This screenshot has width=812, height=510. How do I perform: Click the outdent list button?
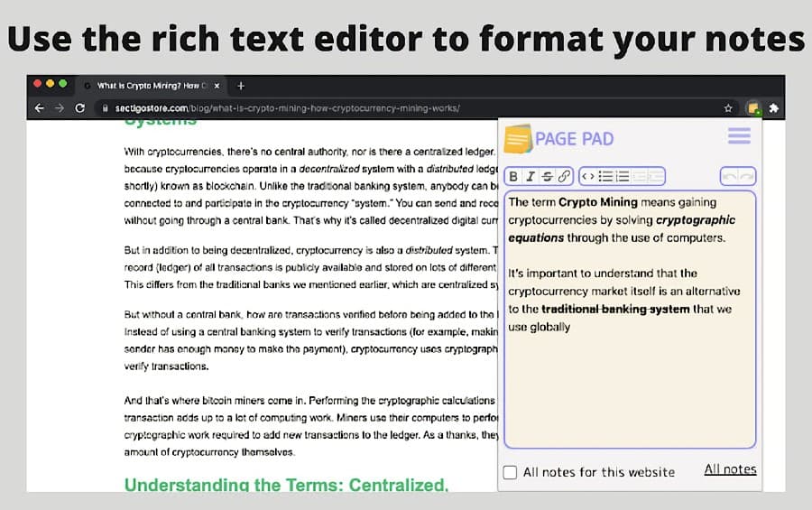pos(640,177)
